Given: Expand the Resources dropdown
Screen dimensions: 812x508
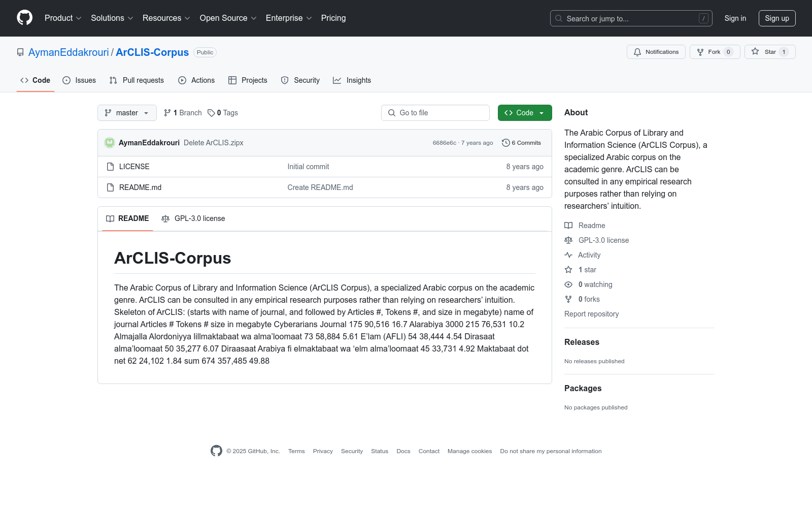Looking at the screenshot, I should 166,18.
